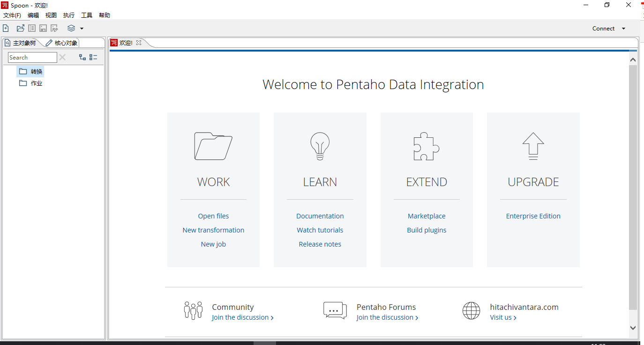The width and height of the screenshot is (644, 345).
Task: Switch to the 核心对象 tab
Action: [x=62, y=43]
